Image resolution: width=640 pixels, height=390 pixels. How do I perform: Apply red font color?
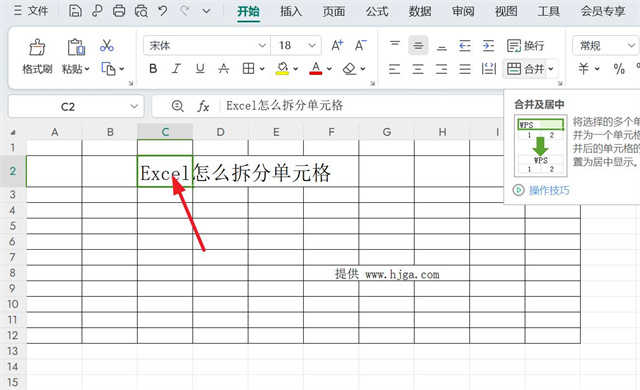[x=316, y=69]
